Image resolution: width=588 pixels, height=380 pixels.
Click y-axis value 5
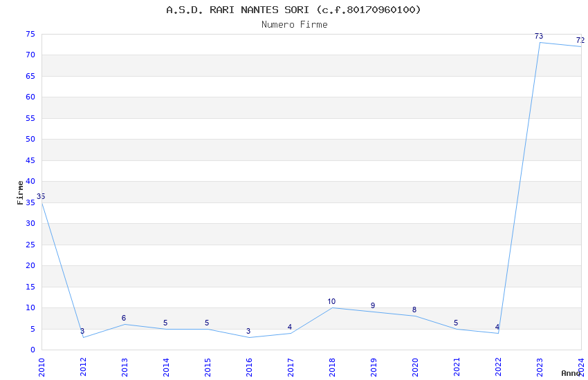[33, 329]
